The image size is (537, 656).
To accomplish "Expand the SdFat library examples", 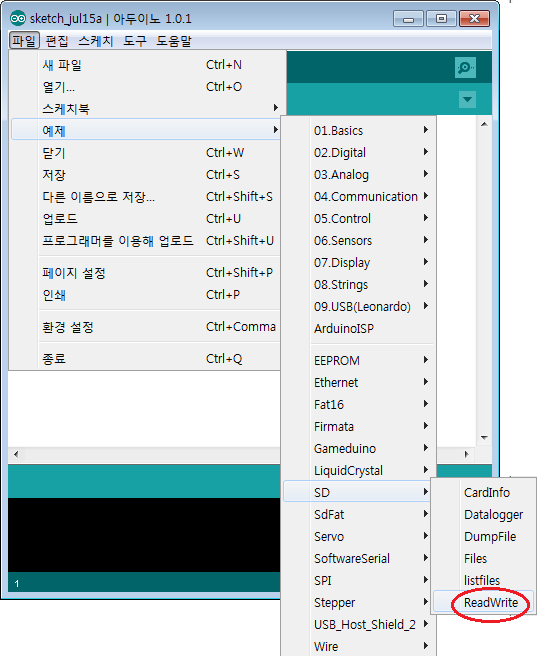I will 359,515.
